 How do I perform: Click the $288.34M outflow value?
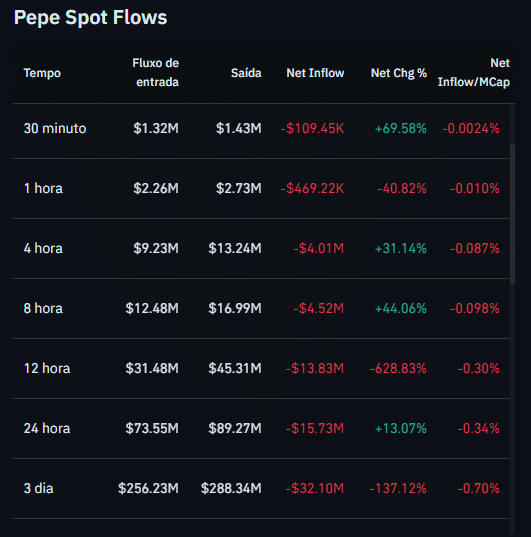(x=231, y=488)
